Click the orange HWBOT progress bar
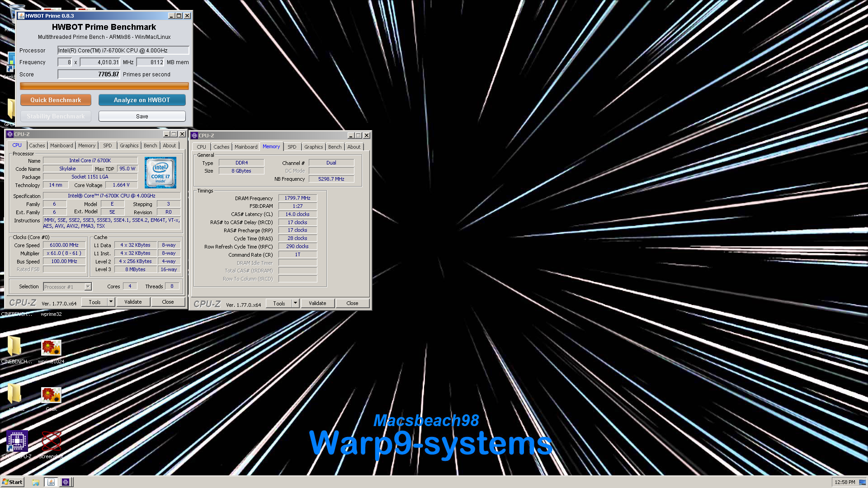 (104, 86)
